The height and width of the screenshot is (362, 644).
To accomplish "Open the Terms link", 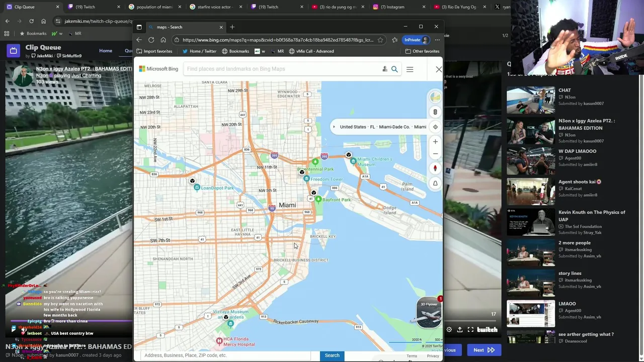I will tap(412, 356).
